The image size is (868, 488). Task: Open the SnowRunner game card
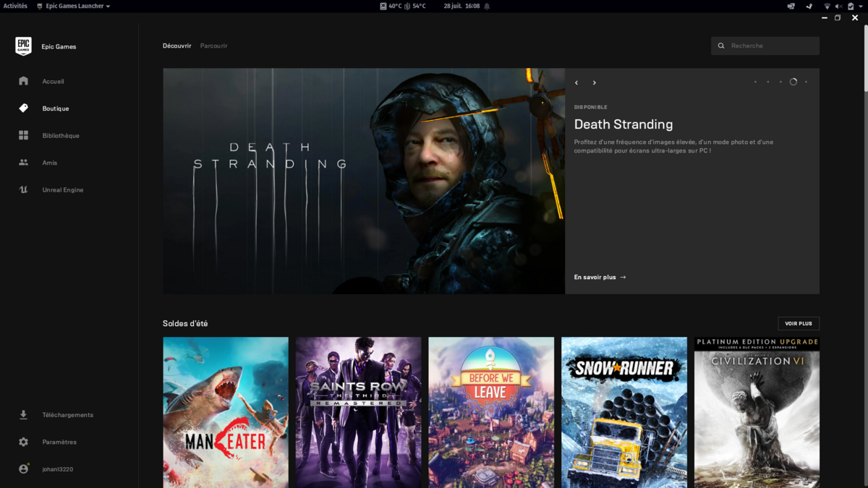tap(624, 412)
